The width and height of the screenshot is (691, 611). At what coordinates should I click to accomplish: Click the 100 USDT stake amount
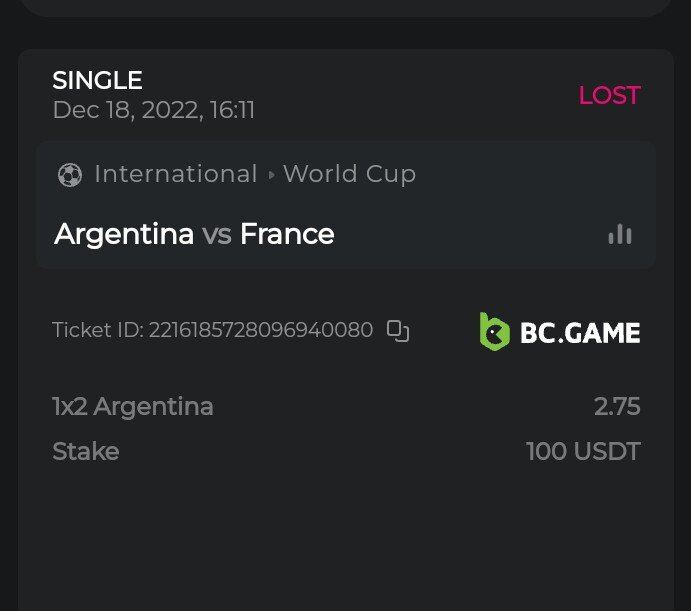583,452
